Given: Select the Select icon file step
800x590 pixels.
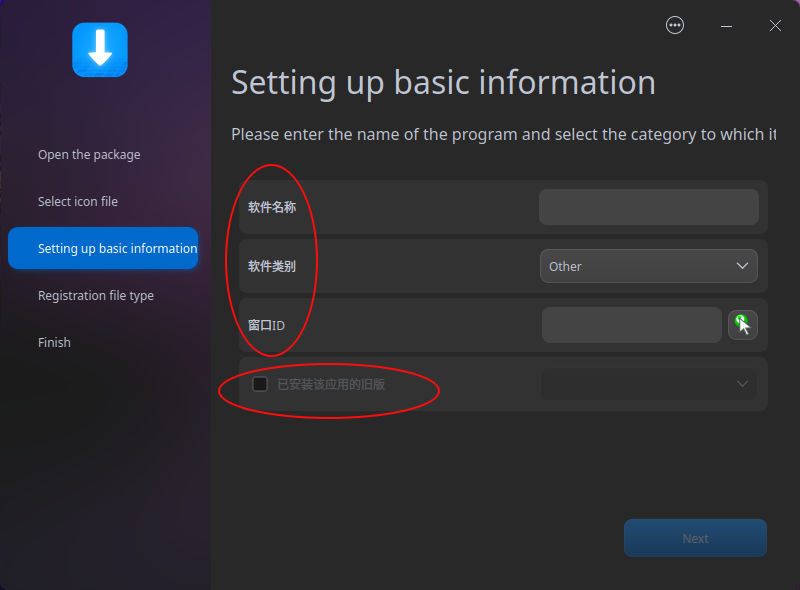Looking at the screenshot, I should click(x=78, y=202).
